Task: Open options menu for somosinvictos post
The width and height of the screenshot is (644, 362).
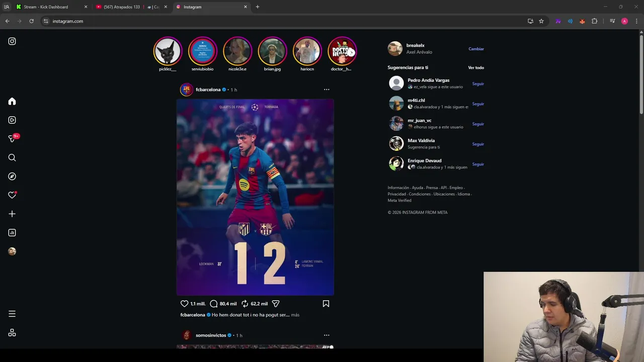Action: 327,335
